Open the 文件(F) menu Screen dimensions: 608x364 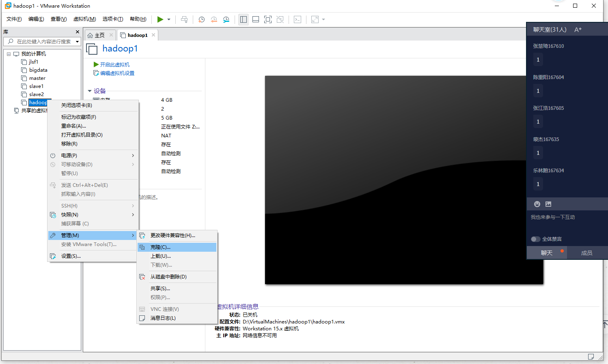(x=14, y=19)
